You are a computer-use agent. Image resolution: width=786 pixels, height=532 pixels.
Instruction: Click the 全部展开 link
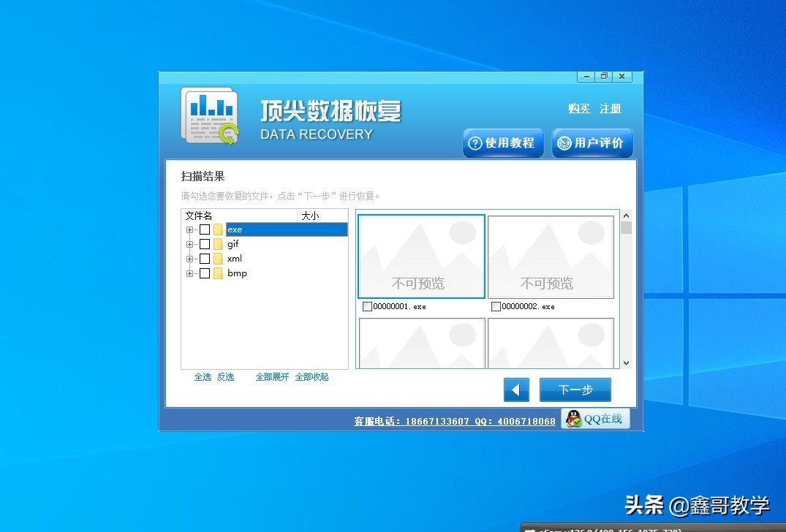272,376
